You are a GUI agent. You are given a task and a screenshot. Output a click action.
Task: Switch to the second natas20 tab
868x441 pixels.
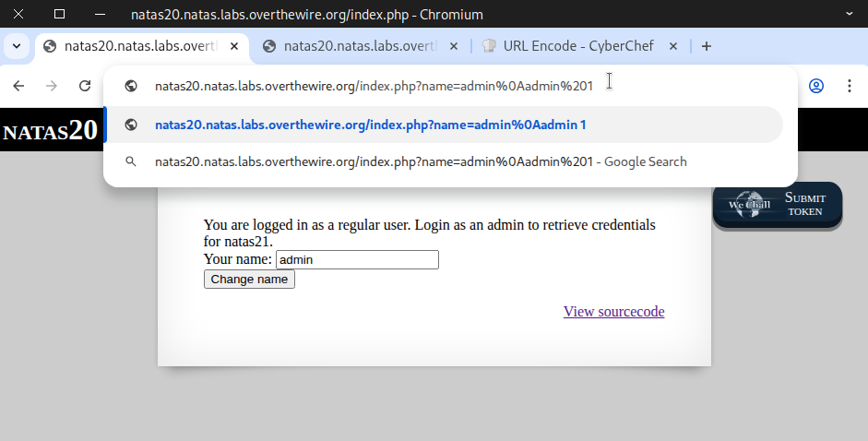(x=358, y=46)
